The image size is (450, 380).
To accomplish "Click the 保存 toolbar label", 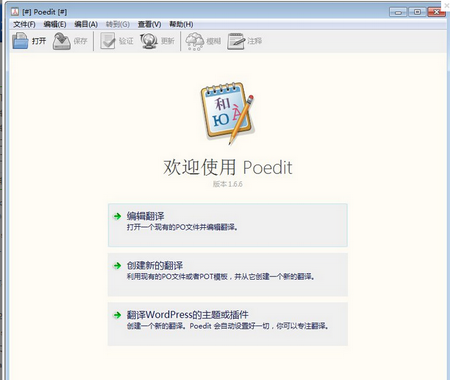I will pos(80,41).
